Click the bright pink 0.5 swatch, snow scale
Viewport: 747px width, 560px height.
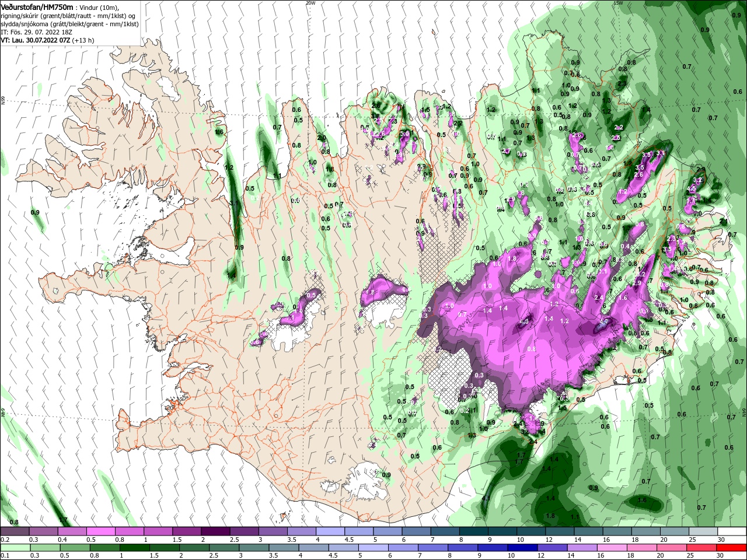point(101,531)
